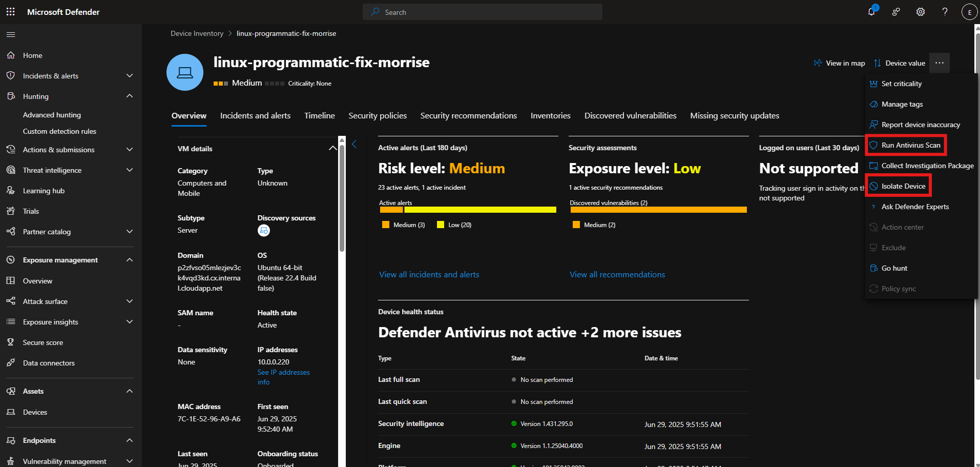980x467 pixels.
Task: Click View in map button
Action: click(x=839, y=63)
